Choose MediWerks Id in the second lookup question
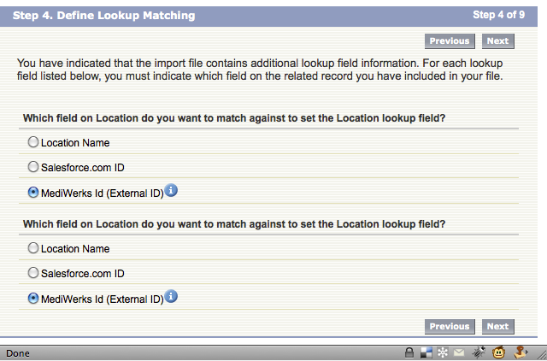The width and height of the screenshot is (547, 361). (33, 298)
